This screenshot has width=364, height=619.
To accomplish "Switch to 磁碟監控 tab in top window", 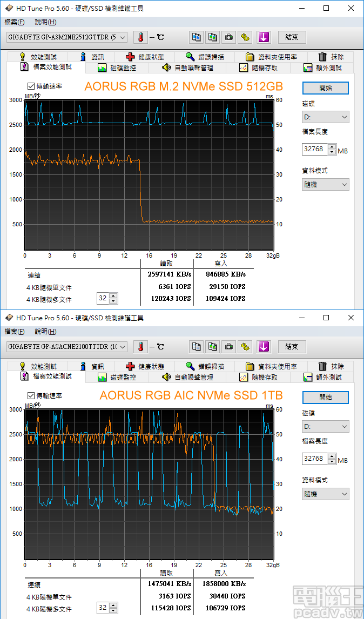I will pos(117,68).
